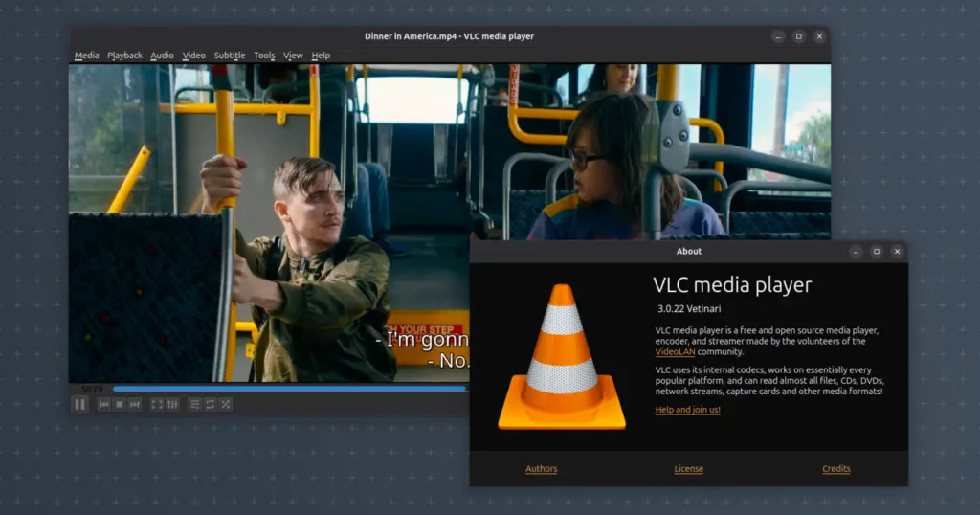The height and width of the screenshot is (515, 980).
Task: Toggle random shuffle playback
Action: (226, 405)
